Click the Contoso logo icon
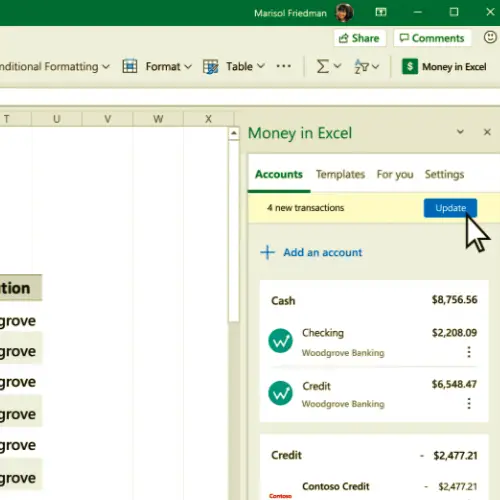 pyautogui.click(x=280, y=496)
